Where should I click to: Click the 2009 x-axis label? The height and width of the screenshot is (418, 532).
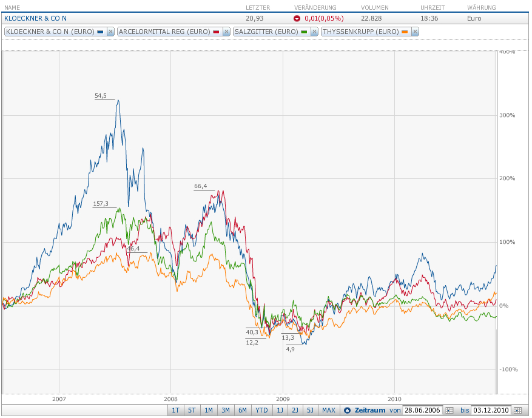[x=283, y=399]
